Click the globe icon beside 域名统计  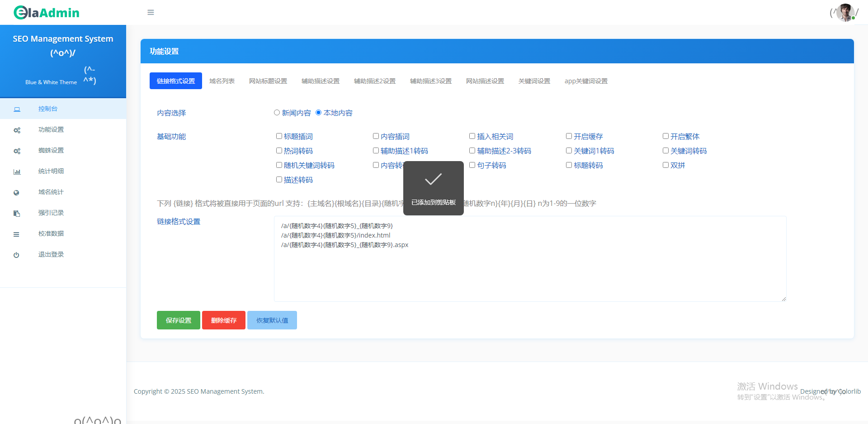point(16,193)
